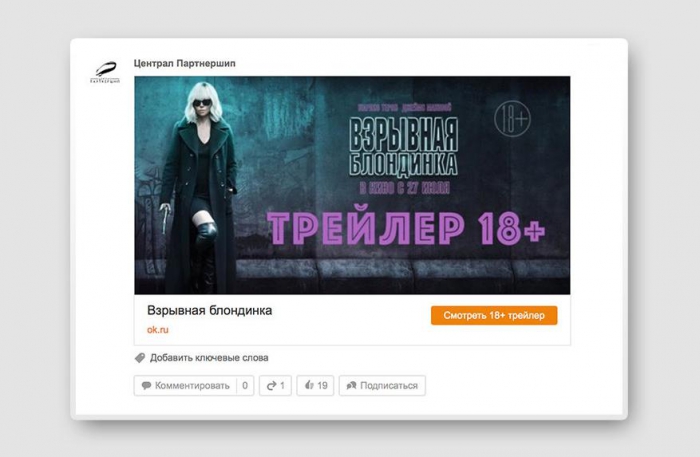Click the neon ВЗРЫВНАЯ БЛОНДИНКА banner title
This screenshot has width=700, height=457.
[x=404, y=147]
